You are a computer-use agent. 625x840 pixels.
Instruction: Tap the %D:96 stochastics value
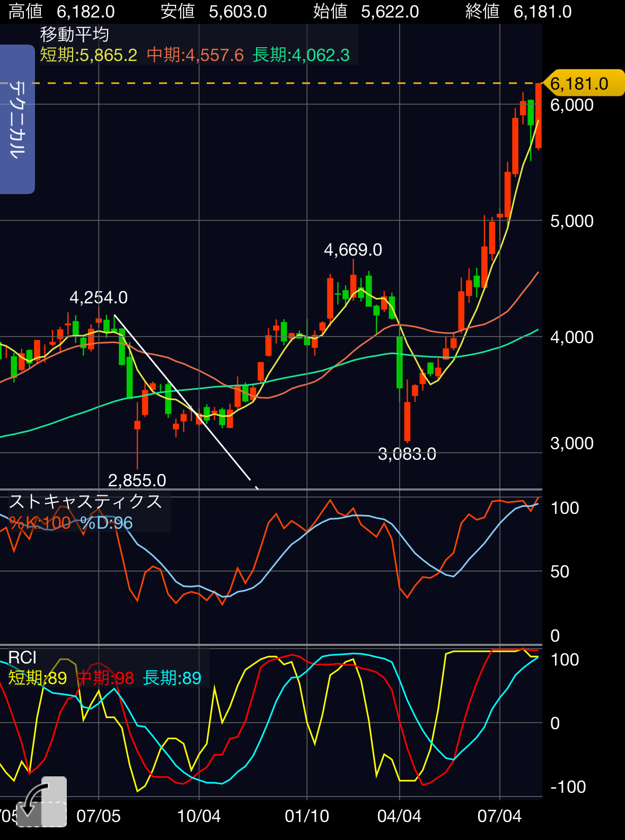(107, 523)
